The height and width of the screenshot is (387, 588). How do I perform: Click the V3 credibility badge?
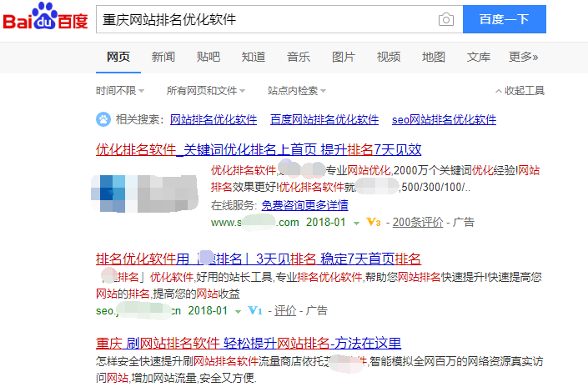tap(374, 223)
